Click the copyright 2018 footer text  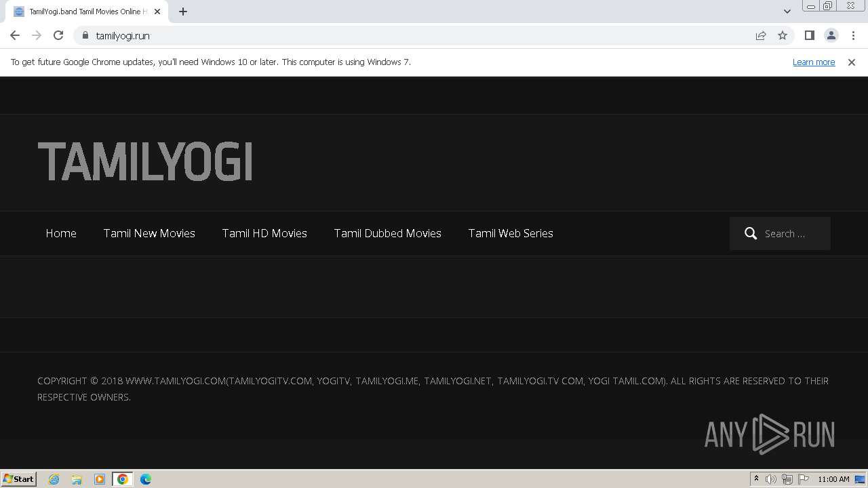(x=433, y=389)
